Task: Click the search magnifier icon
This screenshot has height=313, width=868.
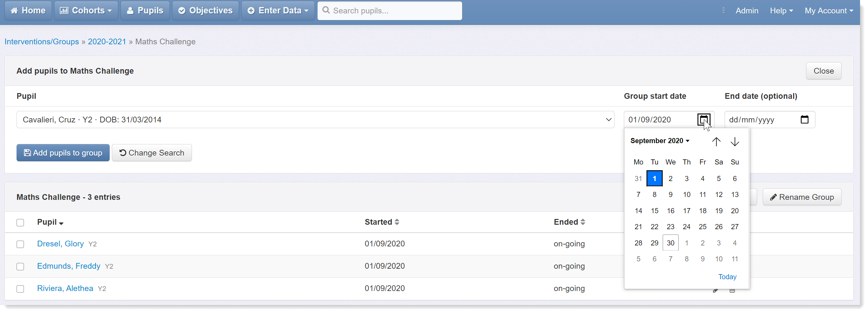Action: click(326, 11)
